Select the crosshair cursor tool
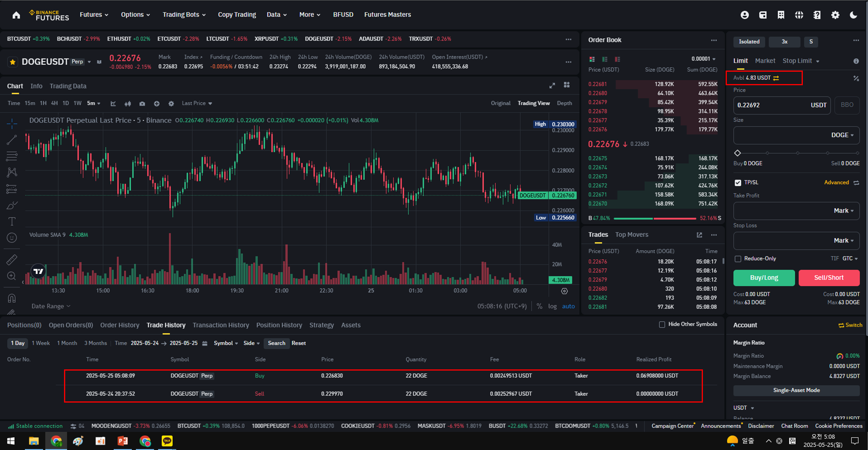This screenshot has width=868, height=450. 12,123
